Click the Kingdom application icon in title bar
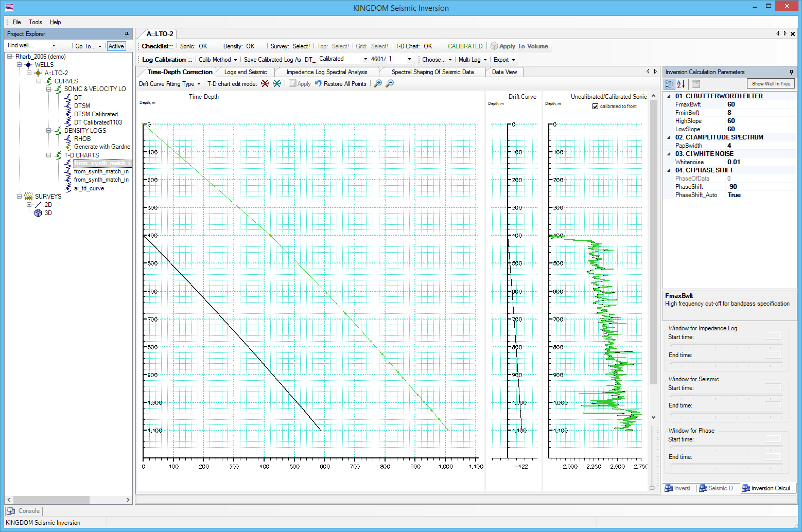 [x=9, y=8]
